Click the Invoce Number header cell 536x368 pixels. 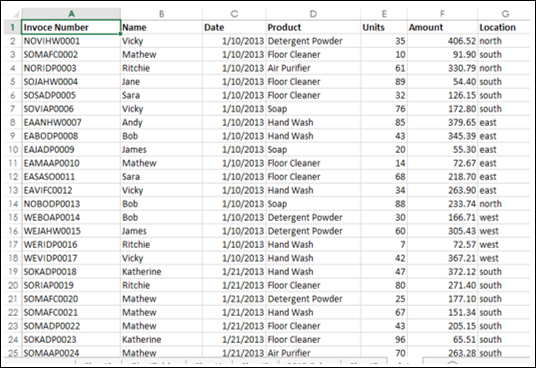[x=71, y=27]
